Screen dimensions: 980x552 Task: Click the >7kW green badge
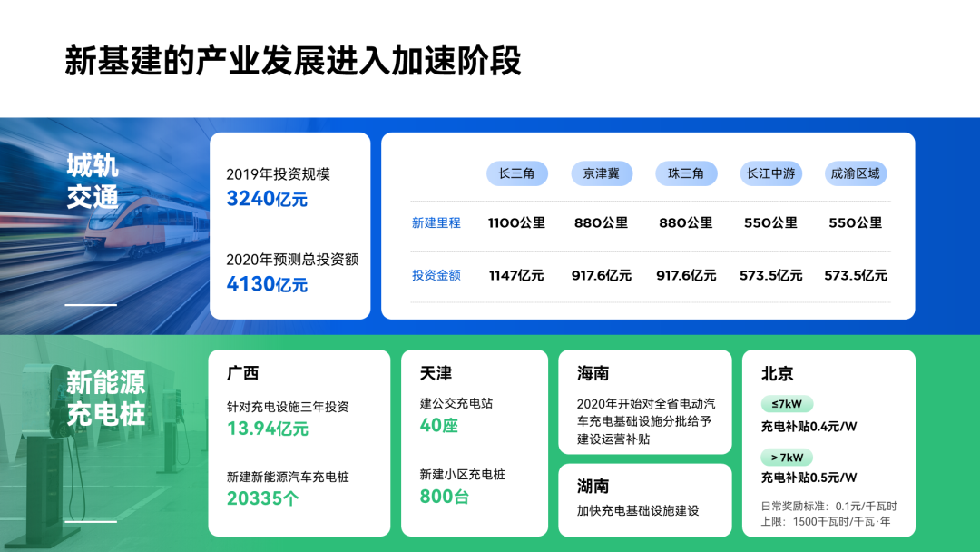[x=787, y=457]
